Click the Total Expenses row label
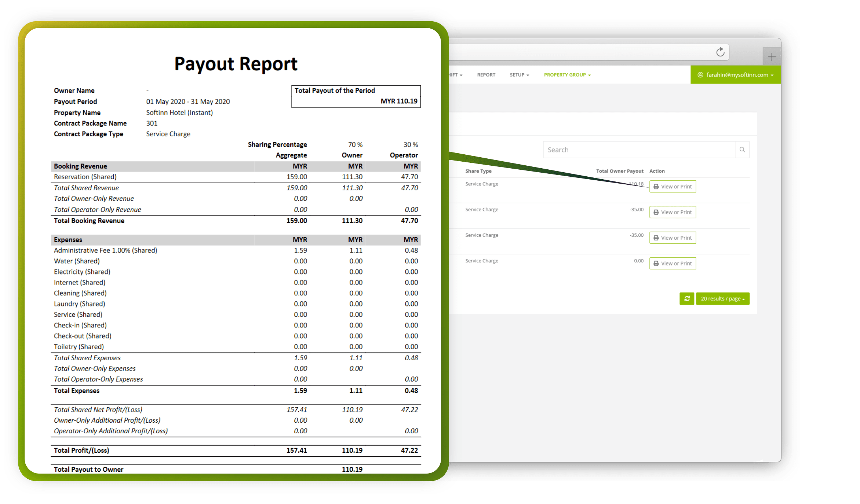860x504 pixels. [77, 391]
